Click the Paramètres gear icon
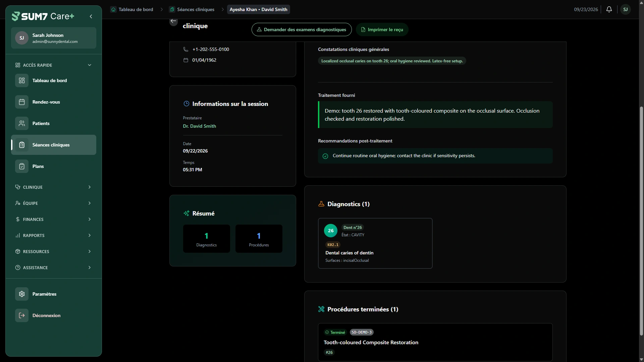 (x=22, y=294)
